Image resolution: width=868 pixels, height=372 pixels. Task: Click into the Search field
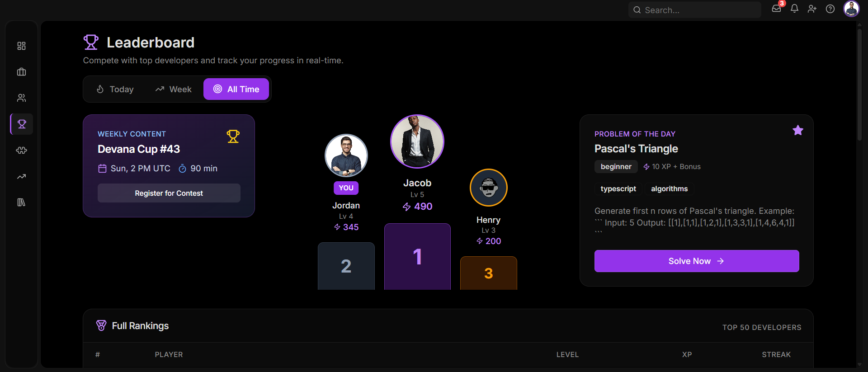coord(695,10)
